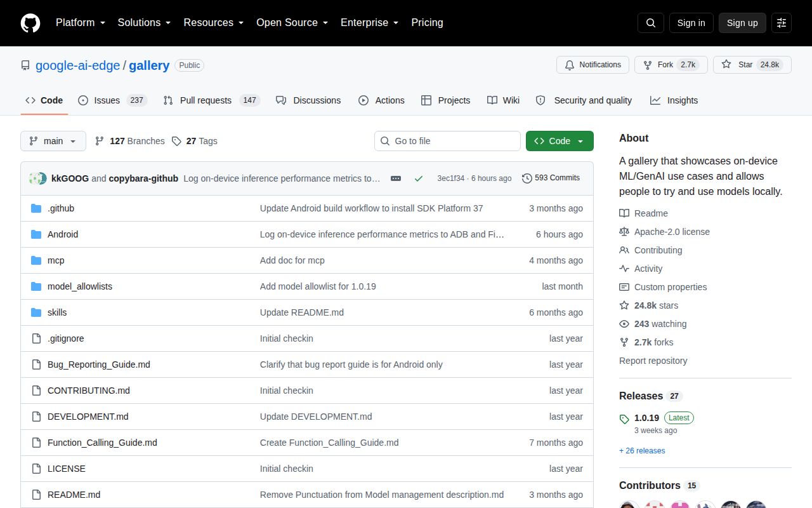
Task: Open the Discussions tab
Action: coord(308,100)
